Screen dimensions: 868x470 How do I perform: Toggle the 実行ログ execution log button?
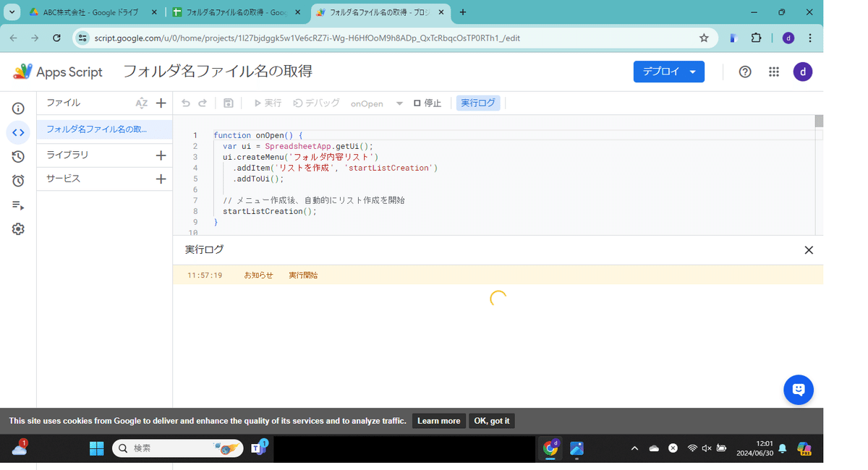coord(478,103)
